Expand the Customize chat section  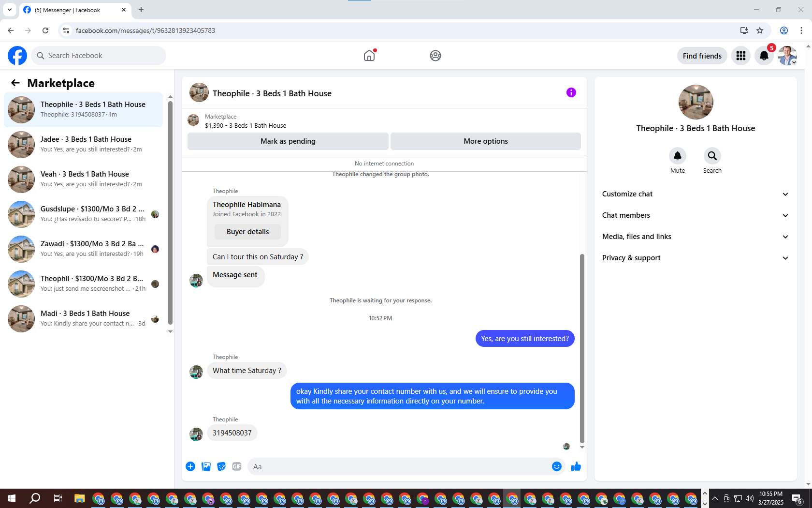[x=696, y=194]
